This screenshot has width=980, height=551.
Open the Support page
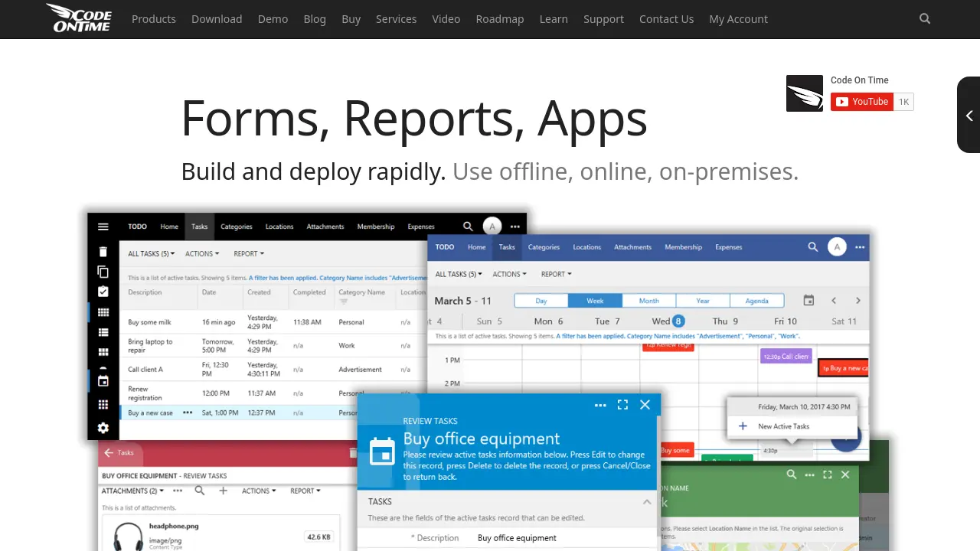pyautogui.click(x=603, y=19)
